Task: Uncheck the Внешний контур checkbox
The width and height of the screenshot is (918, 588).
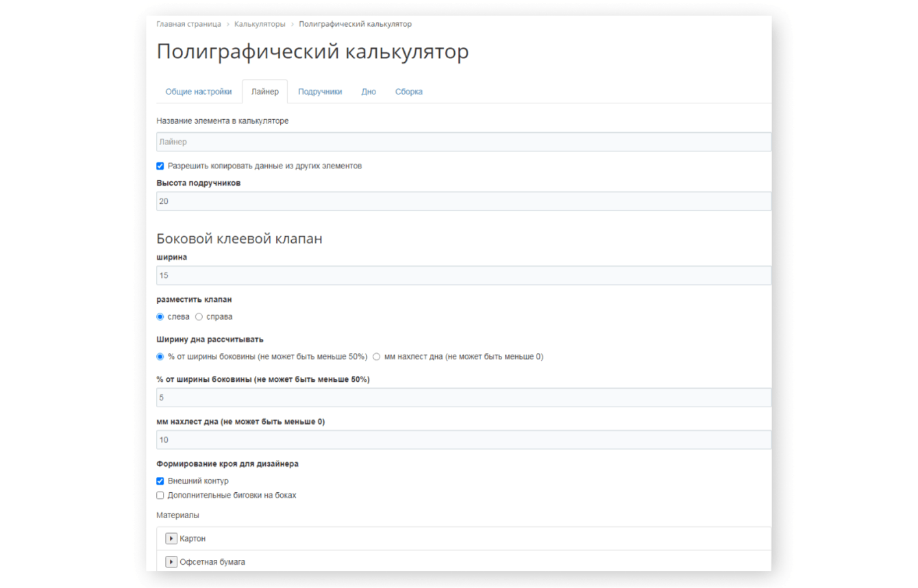Action: point(160,481)
